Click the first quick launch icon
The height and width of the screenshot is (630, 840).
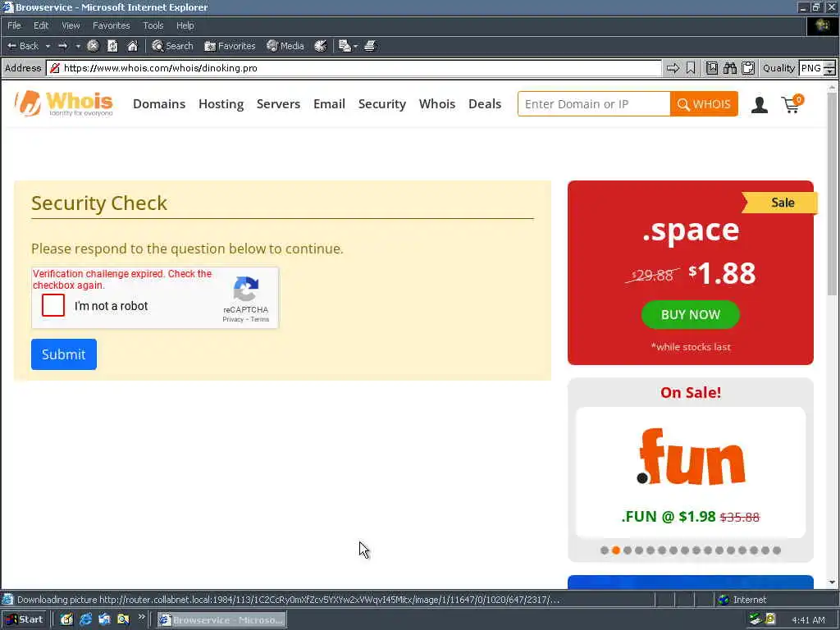[x=66, y=620]
